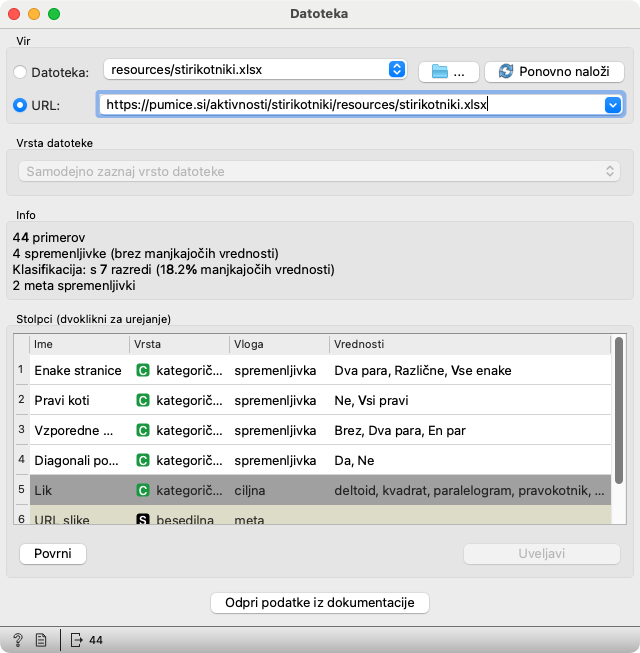Click string type icon for URL slike
Screen dimensions: 640x653
(x=143, y=519)
